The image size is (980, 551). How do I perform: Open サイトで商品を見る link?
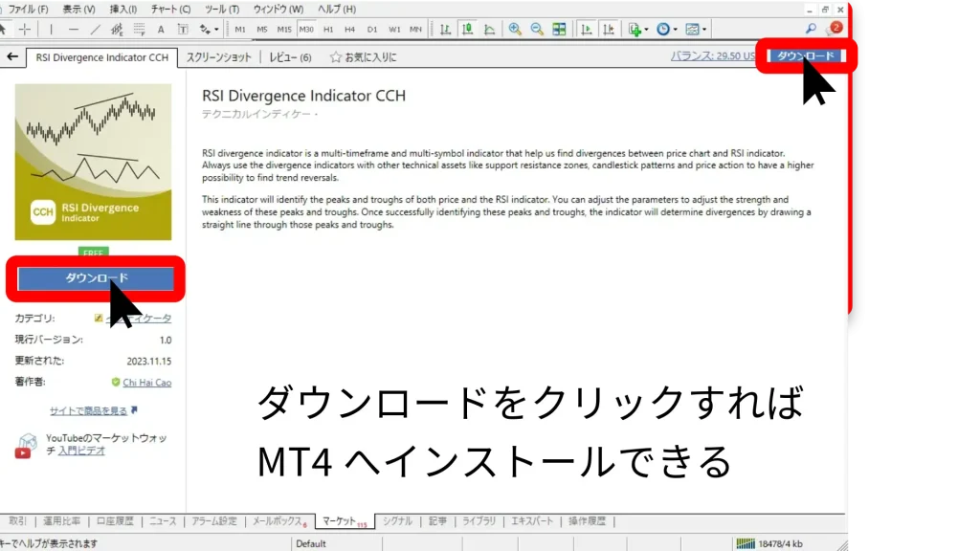pyautogui.click(x=88, y=411)
